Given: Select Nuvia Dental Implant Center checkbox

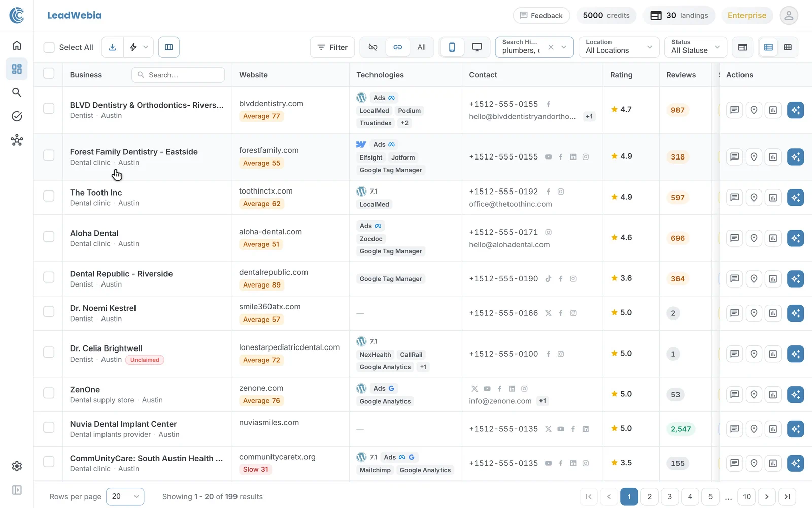Looking at the screenshot, I should click(x=49, y=428).
